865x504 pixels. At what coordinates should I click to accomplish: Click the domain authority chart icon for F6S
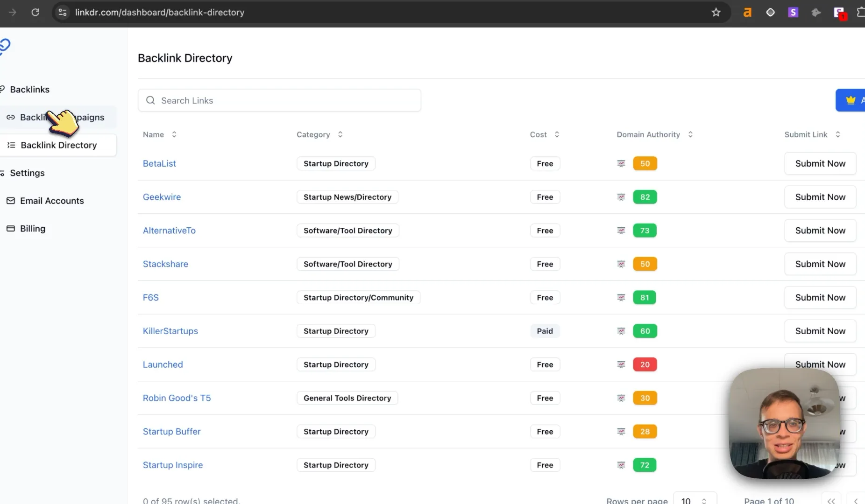(621, 298)
